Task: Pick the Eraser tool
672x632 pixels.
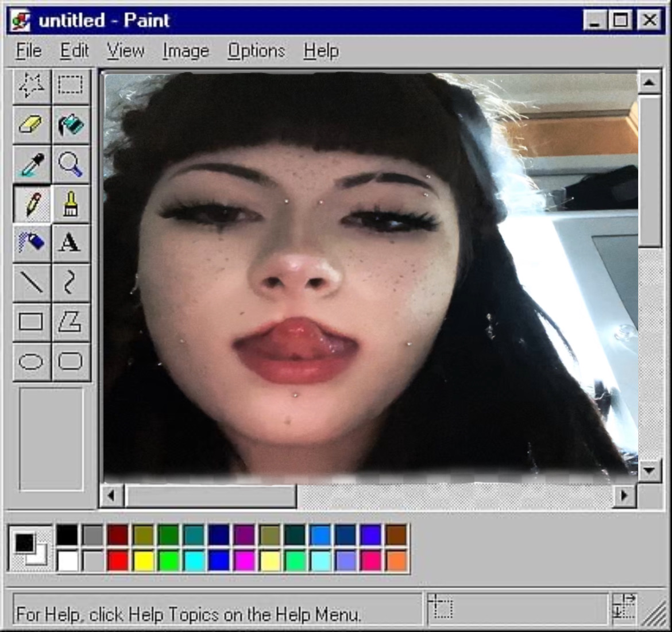Action: 32,125
